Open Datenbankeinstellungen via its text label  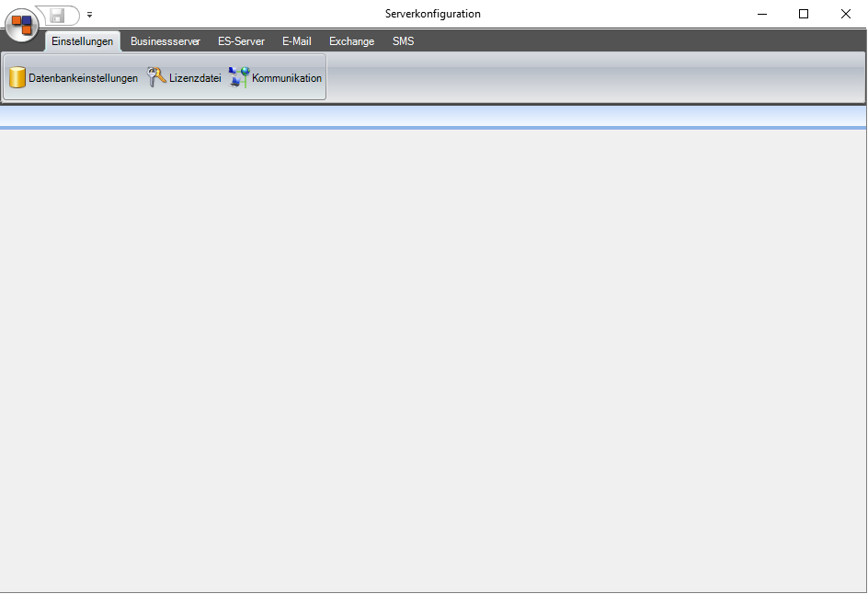tap(83, 78)
